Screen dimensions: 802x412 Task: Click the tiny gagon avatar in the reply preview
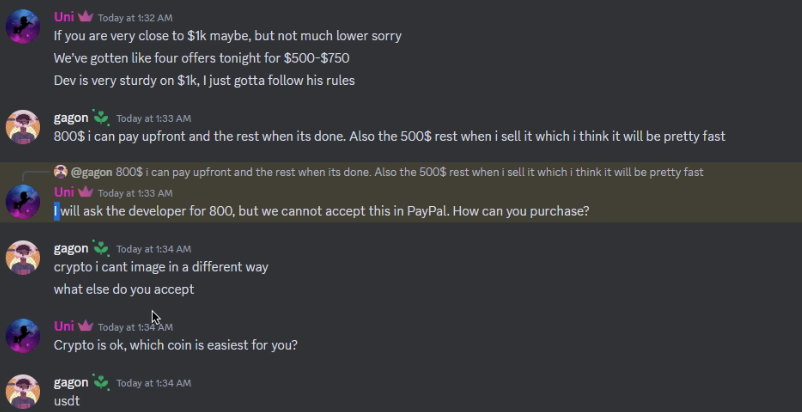click(60, 172)
